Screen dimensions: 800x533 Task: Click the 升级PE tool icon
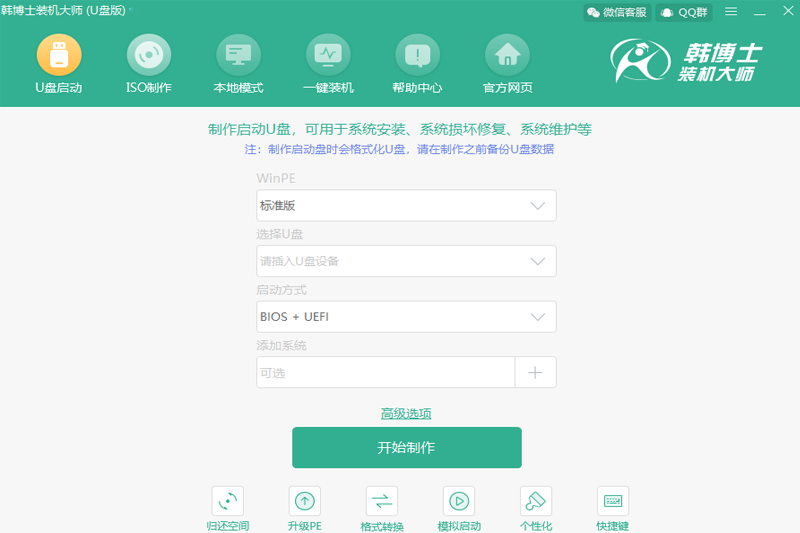coord(305,501)
